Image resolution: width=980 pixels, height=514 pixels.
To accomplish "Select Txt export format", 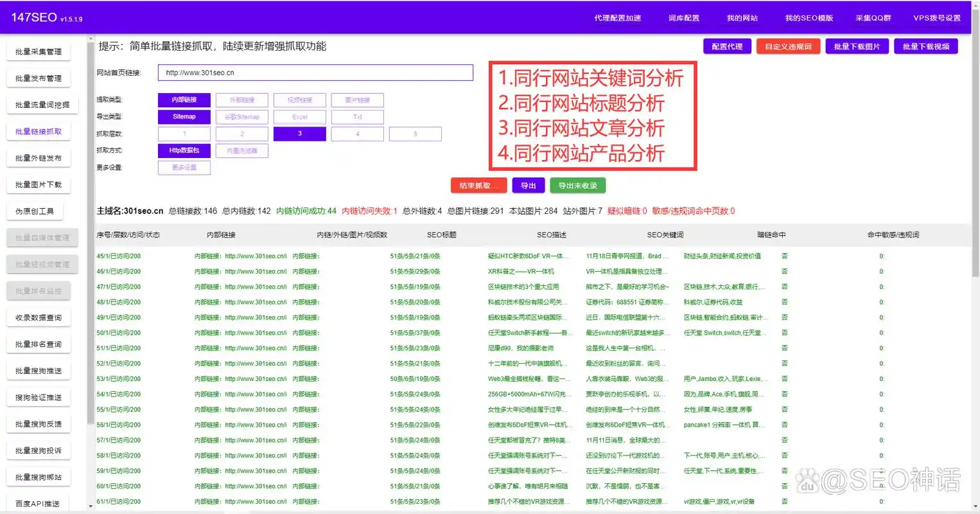I will tap(357, 116).
